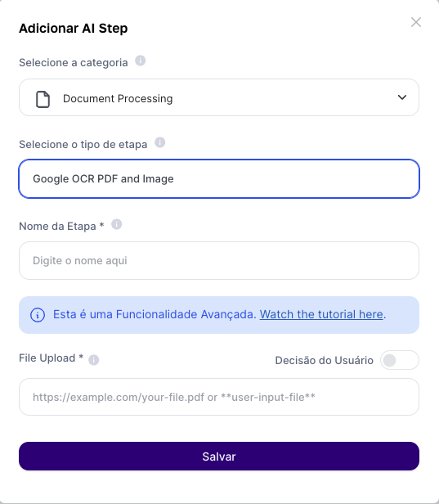Click the info icon next to File Upload
The width and height of the screenshot is (439, 504).
[94, 360]
